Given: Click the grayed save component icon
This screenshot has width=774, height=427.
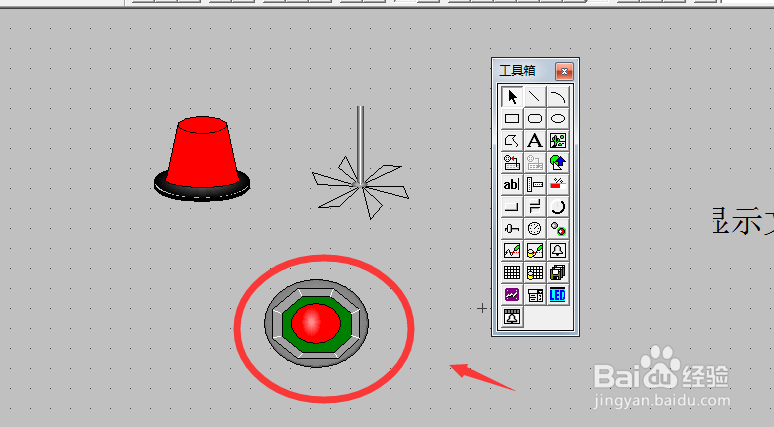Looking at the screenshot, I should pos(535,162).
